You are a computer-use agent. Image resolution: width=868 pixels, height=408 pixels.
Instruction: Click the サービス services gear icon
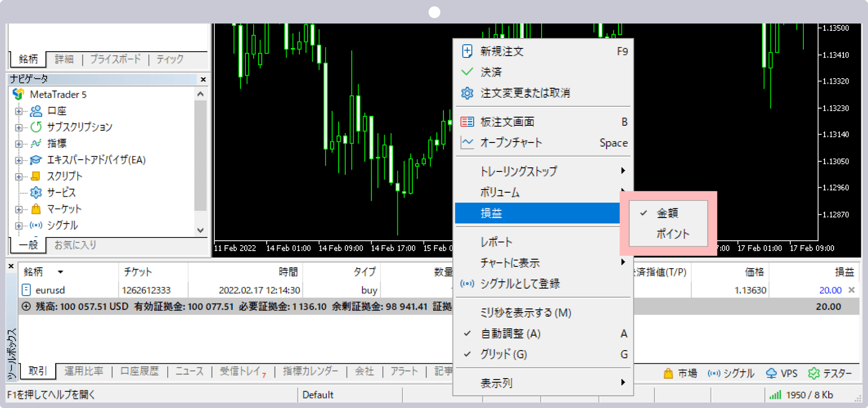(x=36, y=192)
